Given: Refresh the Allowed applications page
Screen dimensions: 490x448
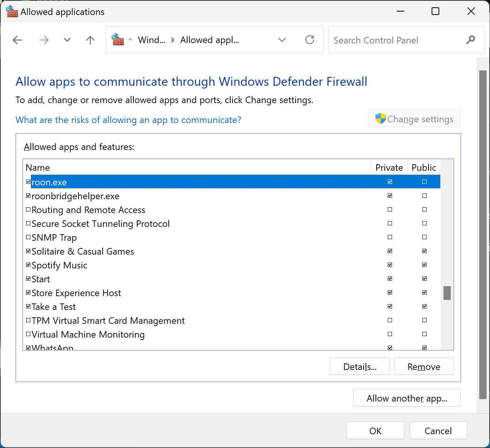Looking at the screenshot, I should click(310, 40).
